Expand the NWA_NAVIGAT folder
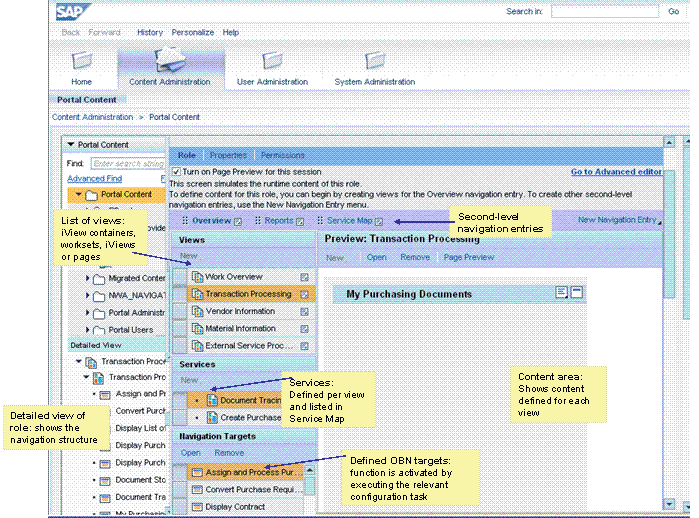Viewport: 699px width, 518px height. (87, 295)
